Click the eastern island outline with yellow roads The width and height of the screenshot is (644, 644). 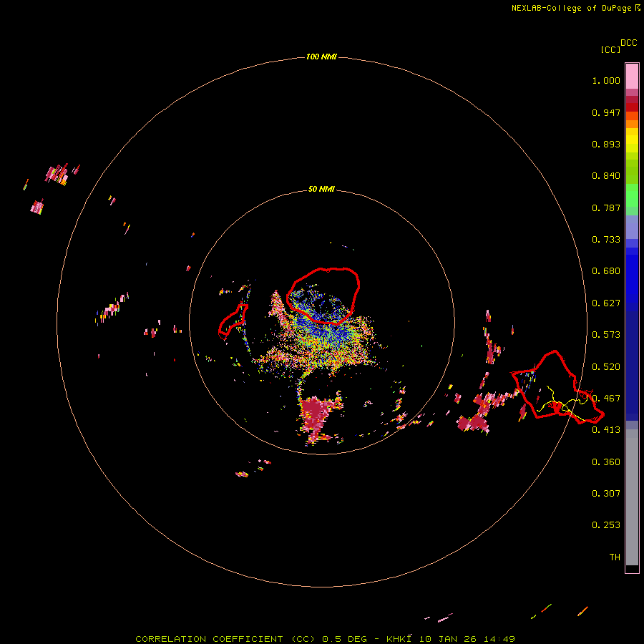[x=557, y=388]
